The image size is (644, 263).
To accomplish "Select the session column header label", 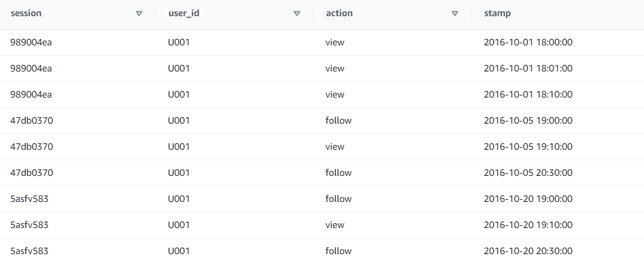I will [26, 14].
